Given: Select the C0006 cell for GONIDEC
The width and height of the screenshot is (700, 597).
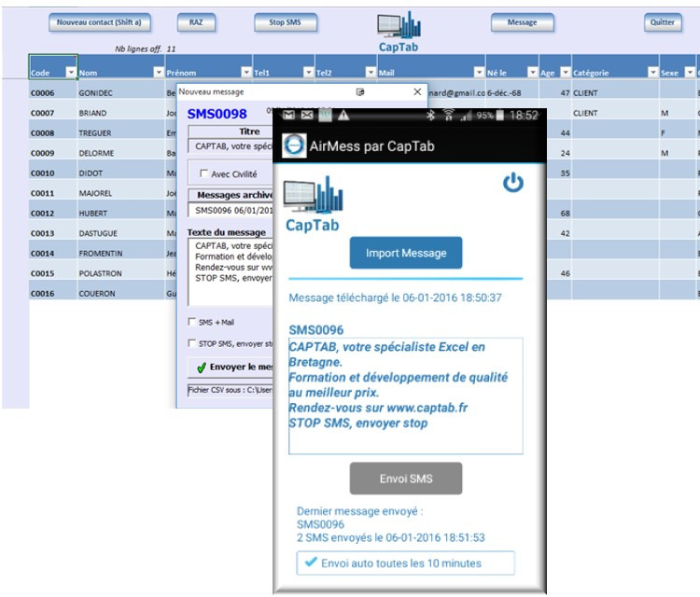Looking at the screenshot, I should [x=52, y=93].
